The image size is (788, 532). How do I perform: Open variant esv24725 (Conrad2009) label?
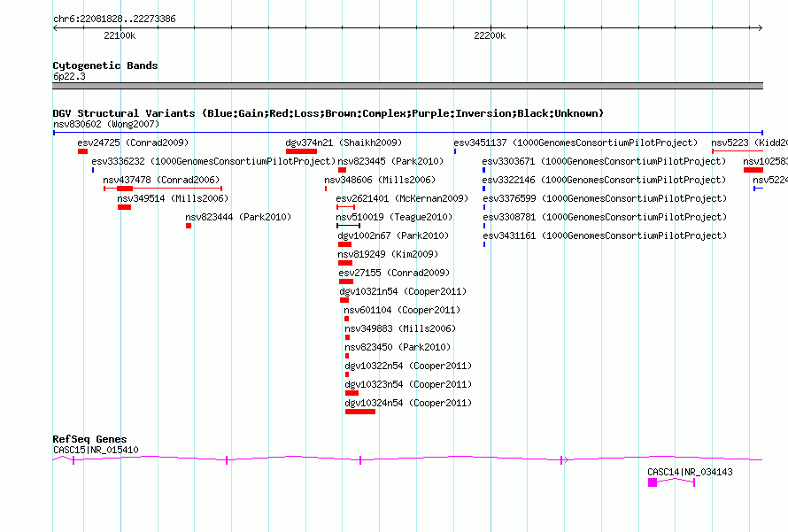tap(133, 143)
